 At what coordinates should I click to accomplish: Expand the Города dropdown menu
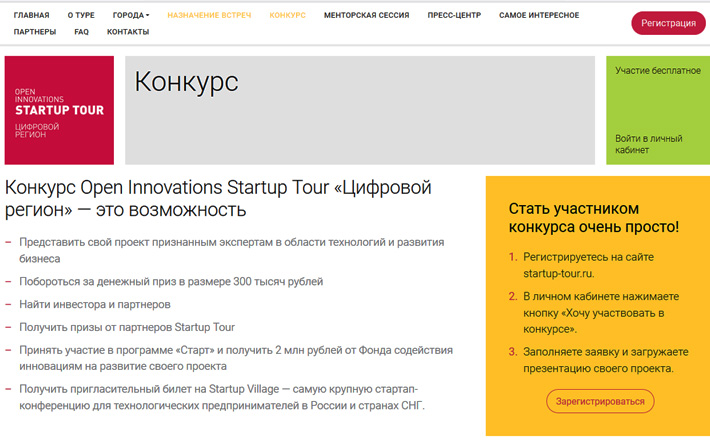click(x=131, y=15)
